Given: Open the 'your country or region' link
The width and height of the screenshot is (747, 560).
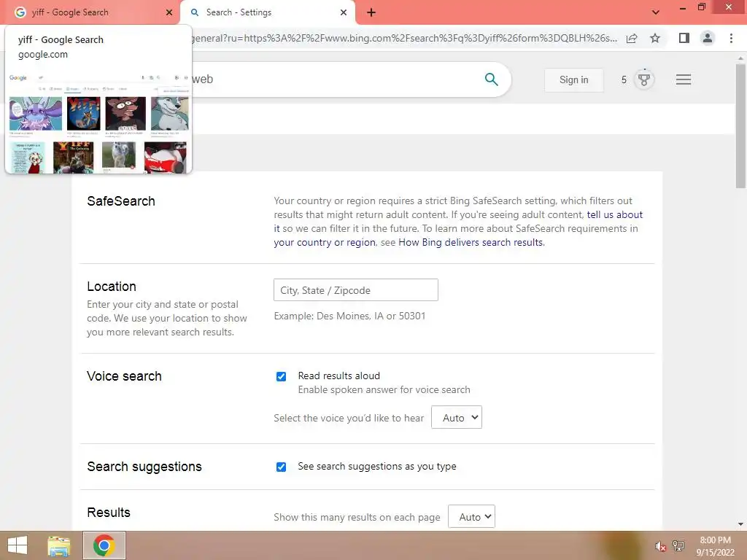Looking at the screenshot, I should click(x=325, y=242).
